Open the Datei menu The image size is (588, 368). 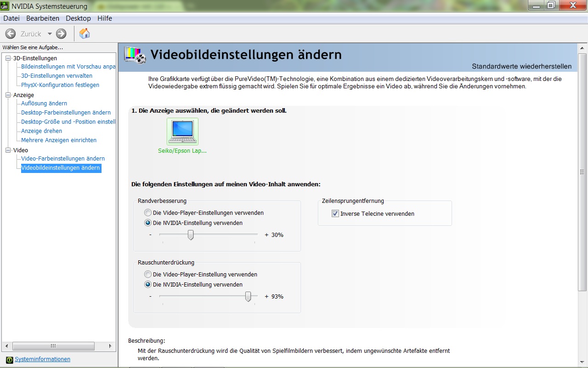(x=11, y=18)
